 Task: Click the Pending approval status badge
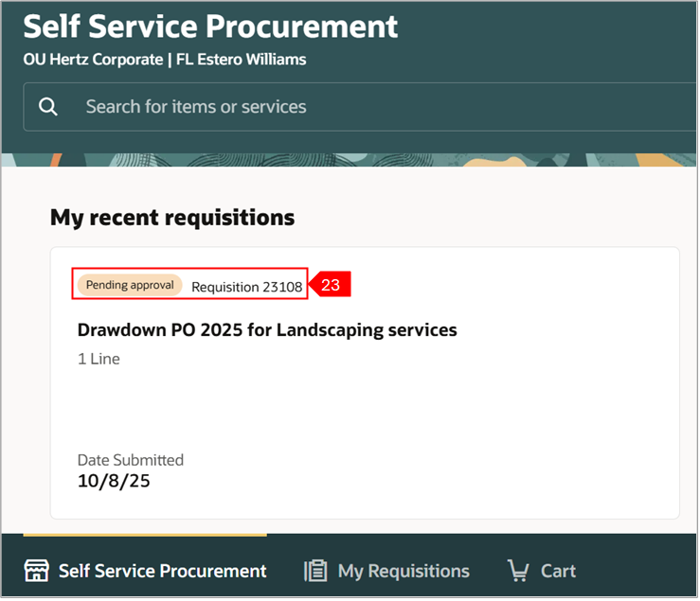[x=130, y=285]
